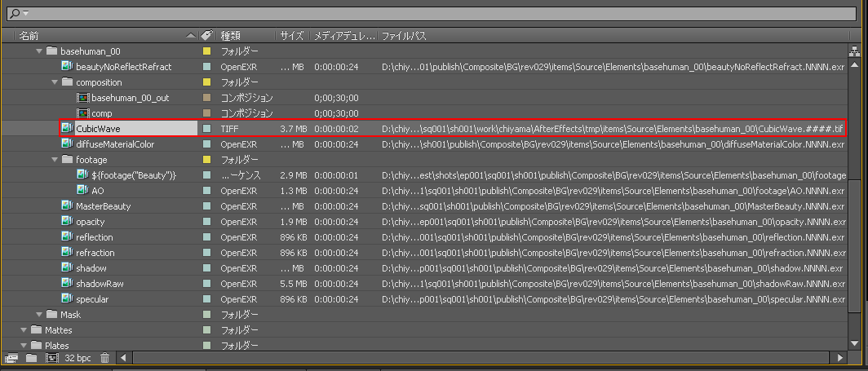Open project flowchart view icon
The height and width of the screenshot is (371, 868).
coord(853,51)
